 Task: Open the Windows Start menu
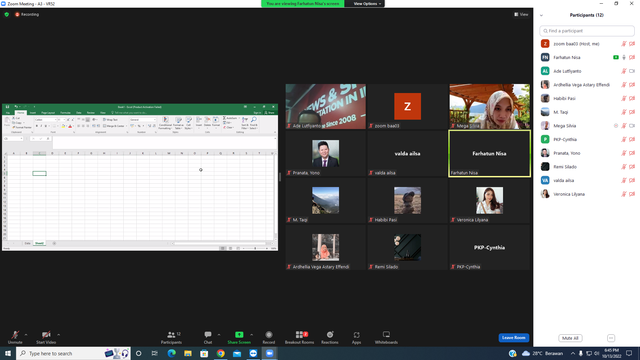[8, 353]
